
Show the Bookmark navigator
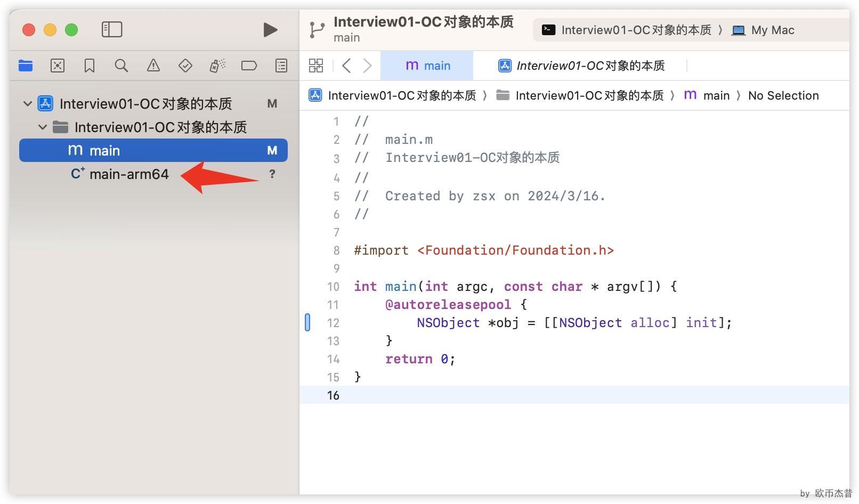tap(90, 66)
